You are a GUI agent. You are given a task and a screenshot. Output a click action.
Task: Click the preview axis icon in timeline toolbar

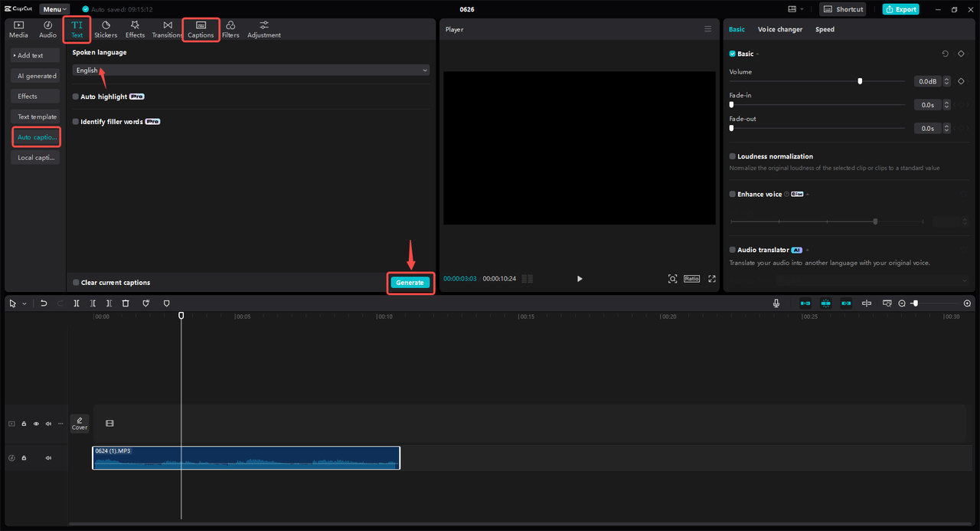click(887, 303)
